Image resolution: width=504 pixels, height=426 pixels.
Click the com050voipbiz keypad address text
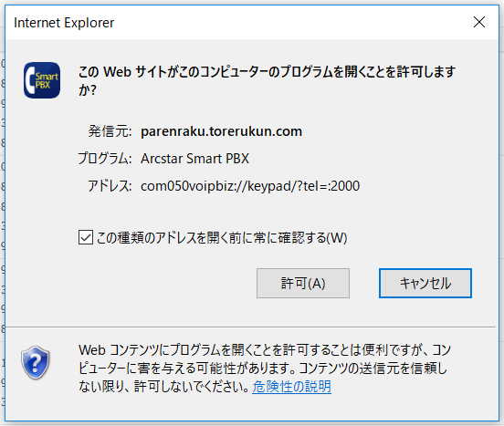[250, 186]
